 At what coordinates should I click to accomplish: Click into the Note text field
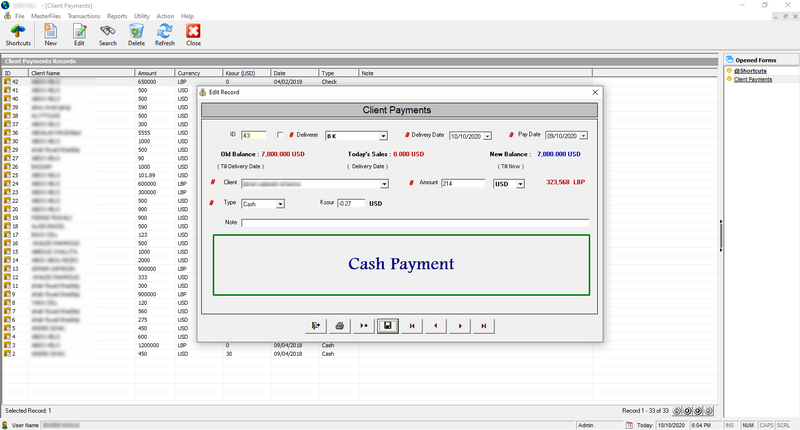point(415,223)
